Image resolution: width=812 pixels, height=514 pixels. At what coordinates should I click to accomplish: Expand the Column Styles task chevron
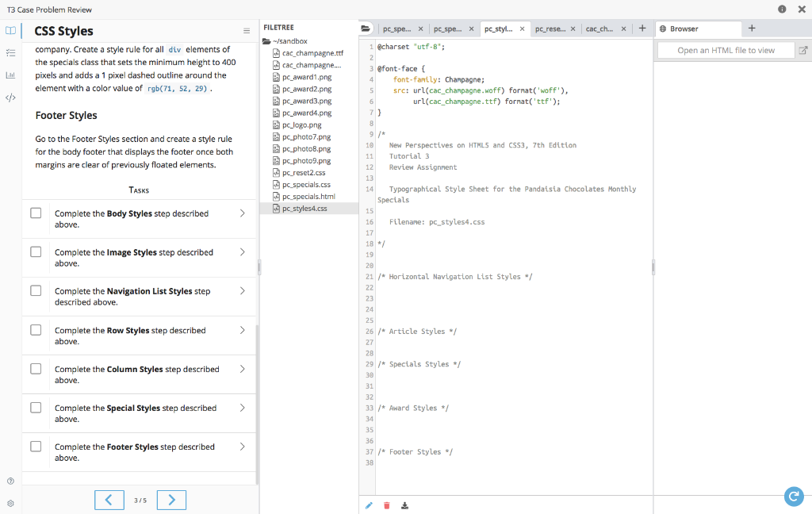242,369
